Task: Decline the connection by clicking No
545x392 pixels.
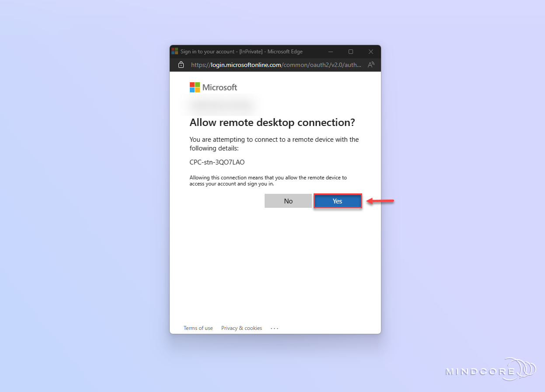Action: click(x=288, y=201)
